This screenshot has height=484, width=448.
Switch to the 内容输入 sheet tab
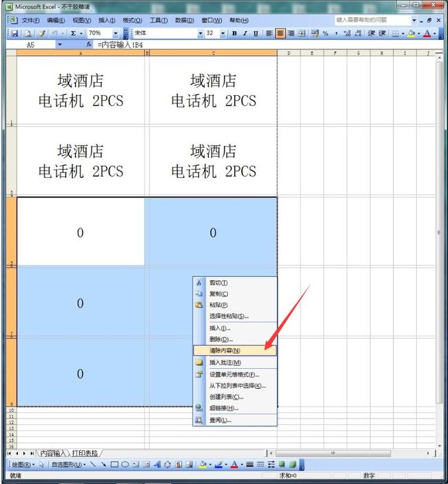[x=53, y=453]
